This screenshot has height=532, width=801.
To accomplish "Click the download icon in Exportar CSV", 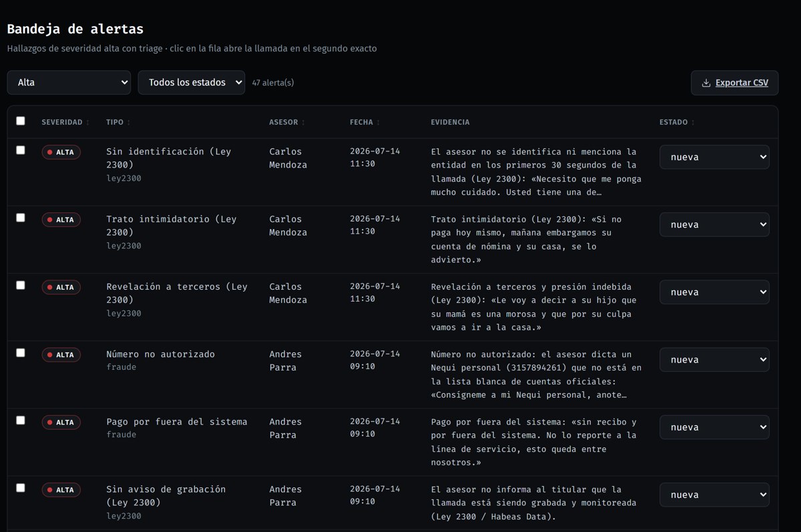I will pos(706,83).
